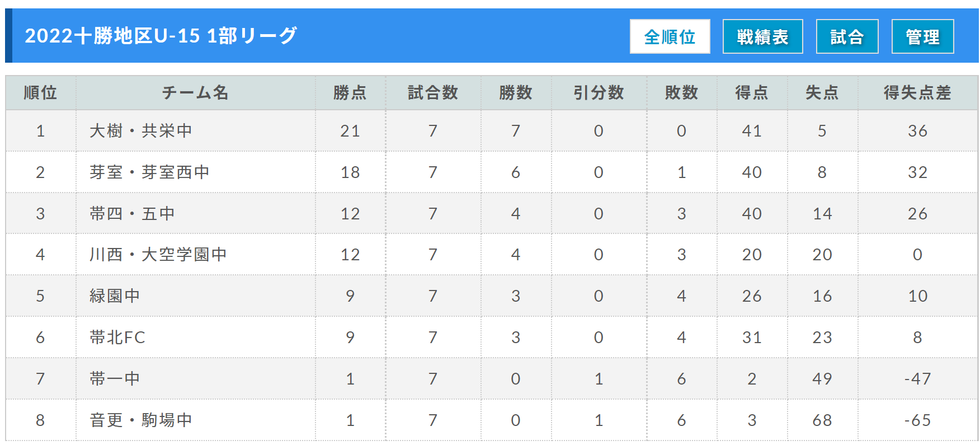Open the 全順位 tab
The width and height of the screenshot is (980, 445).
[670, 36]
